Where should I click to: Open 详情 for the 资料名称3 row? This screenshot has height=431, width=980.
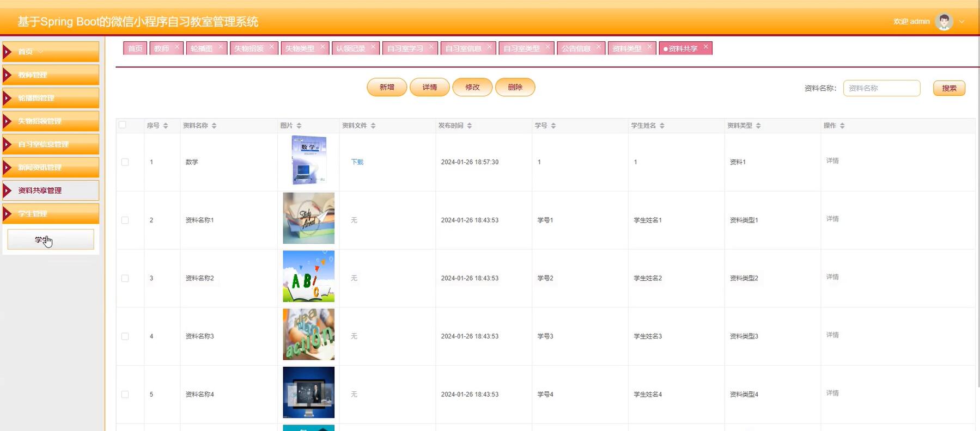832,335
